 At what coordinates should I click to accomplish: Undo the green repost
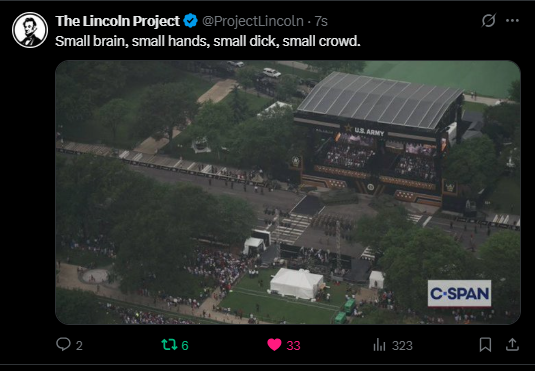170,345
